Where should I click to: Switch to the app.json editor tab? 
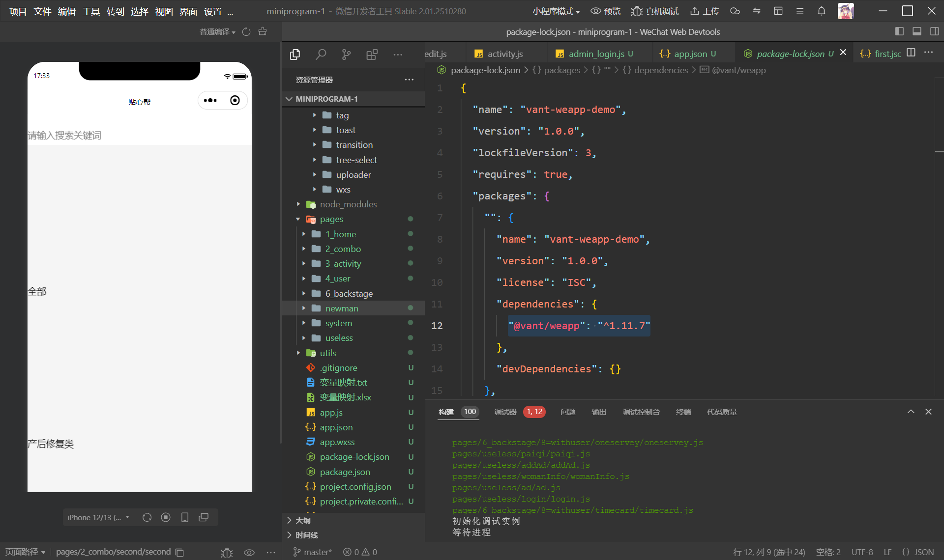pyautogui.click(x=690, y=54)
